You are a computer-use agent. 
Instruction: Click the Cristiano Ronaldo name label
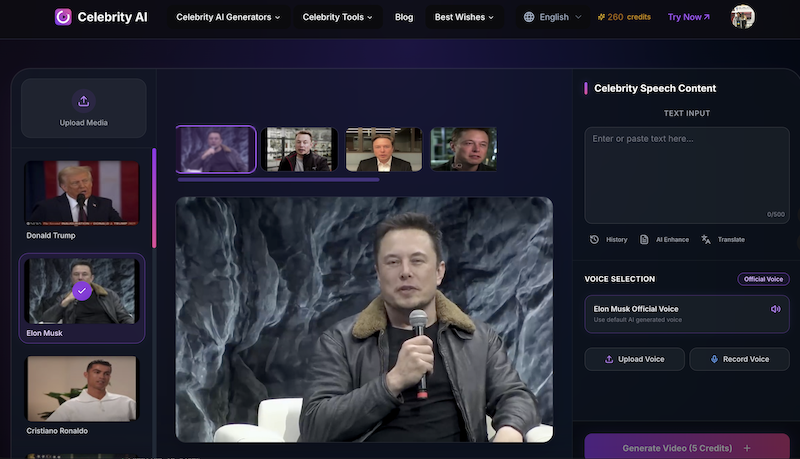[57, 431]
